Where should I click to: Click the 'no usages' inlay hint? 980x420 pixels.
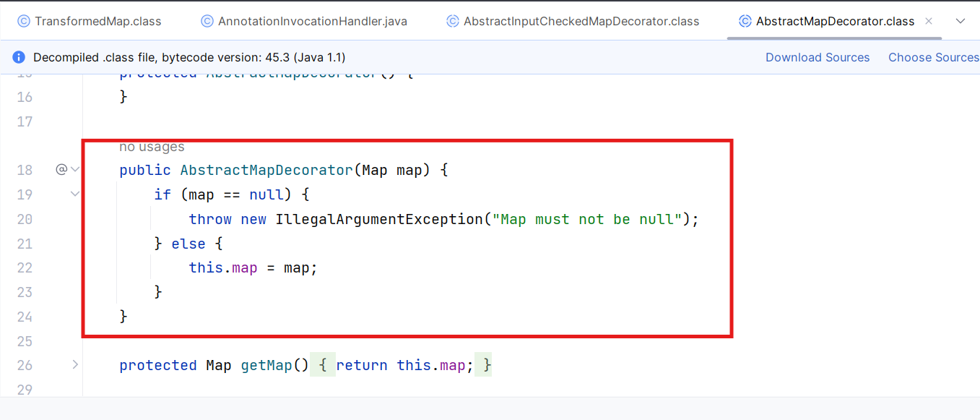[x=152, y=147]
